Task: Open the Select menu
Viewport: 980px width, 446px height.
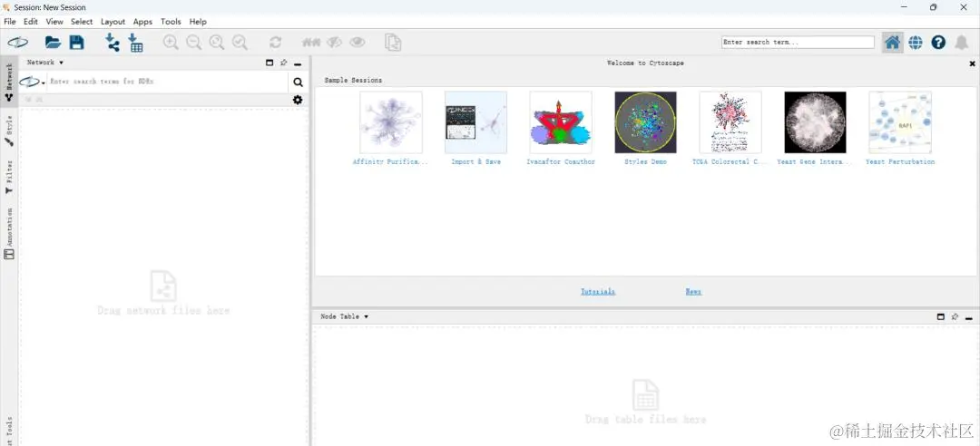Action: 82,21
